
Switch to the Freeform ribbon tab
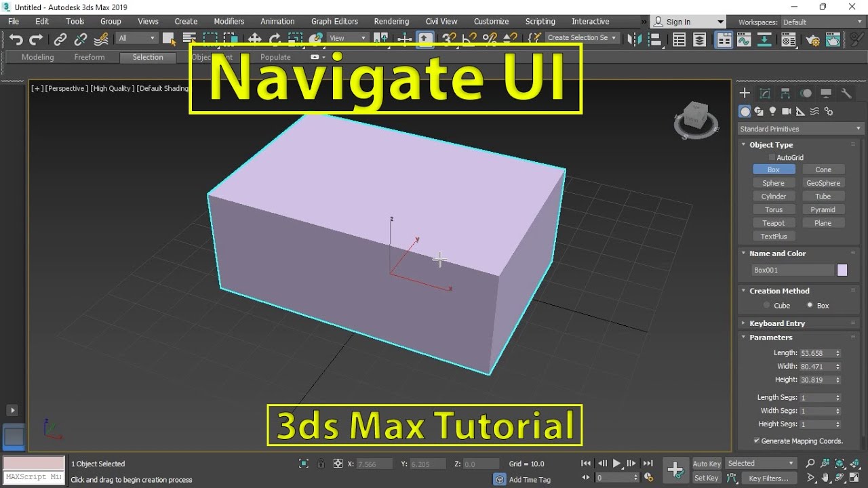point(90,57)
